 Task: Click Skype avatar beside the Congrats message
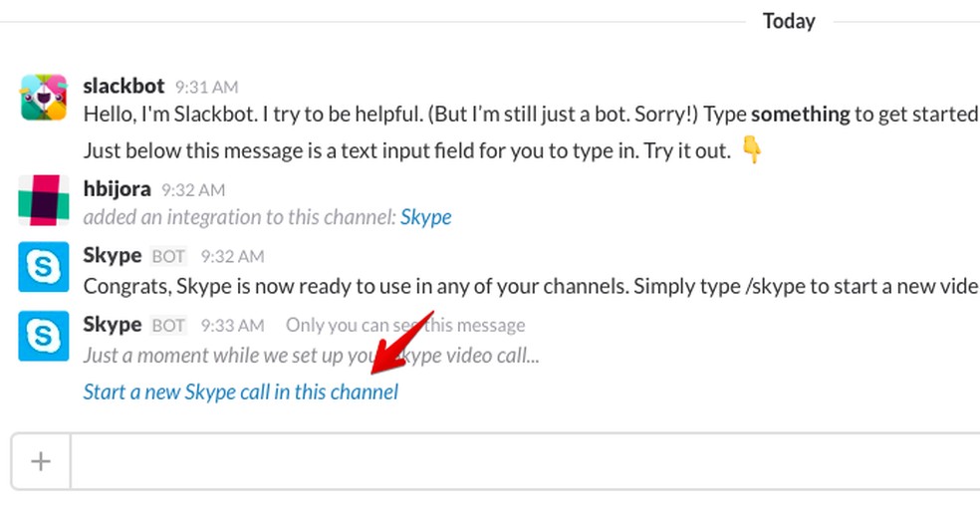(44, 267)
